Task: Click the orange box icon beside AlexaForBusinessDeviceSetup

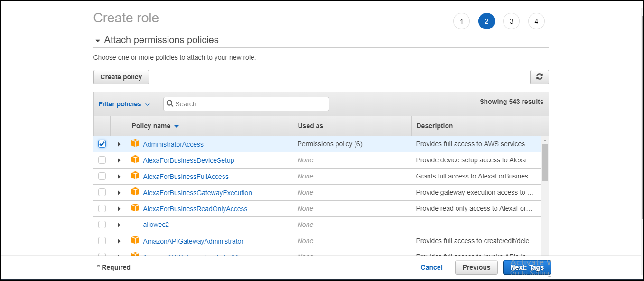Action: click(135, 159)
